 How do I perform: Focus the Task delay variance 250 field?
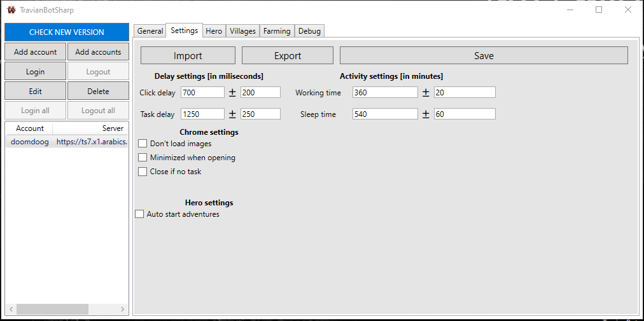(260, 114)
